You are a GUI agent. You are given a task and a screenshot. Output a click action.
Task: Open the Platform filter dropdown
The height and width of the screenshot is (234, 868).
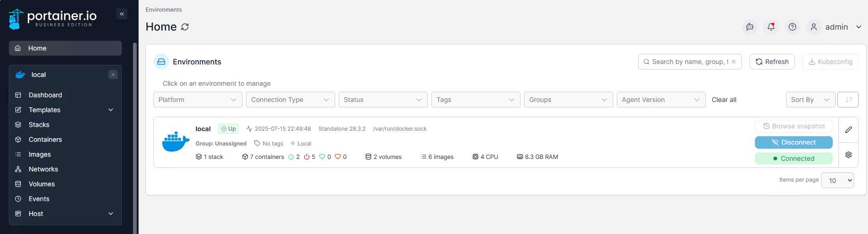pyautogui.click(x=197, y=100)
